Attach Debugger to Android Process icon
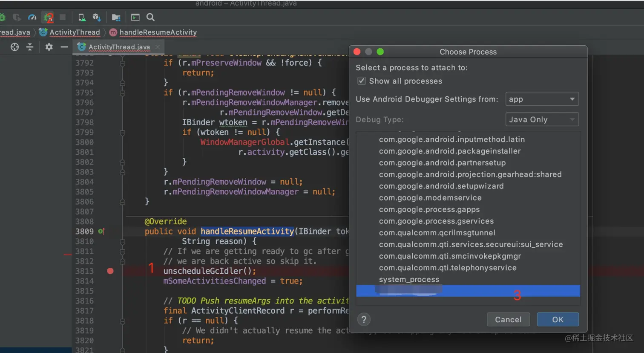 click(48, 17)
